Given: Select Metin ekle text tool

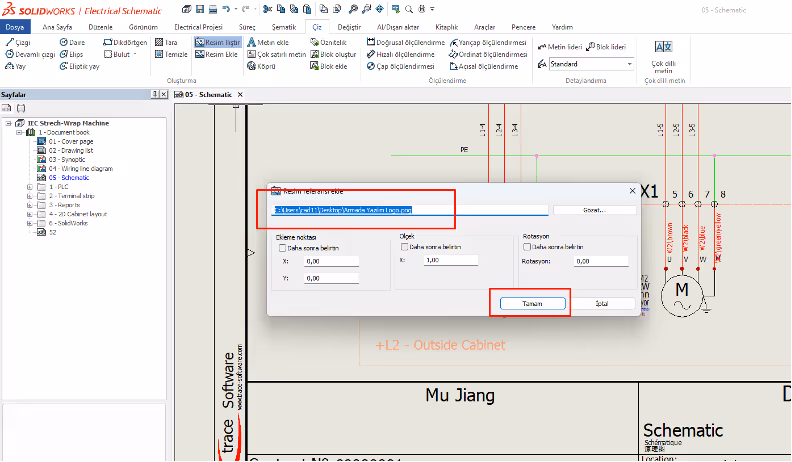Looking at the screenshot, I should coord(268,42).
